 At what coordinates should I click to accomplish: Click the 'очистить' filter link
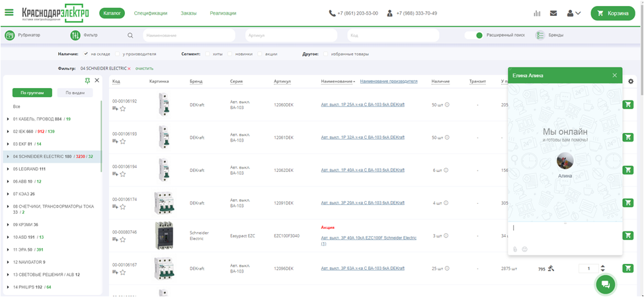pyautogui.click(x=144, y=68)
